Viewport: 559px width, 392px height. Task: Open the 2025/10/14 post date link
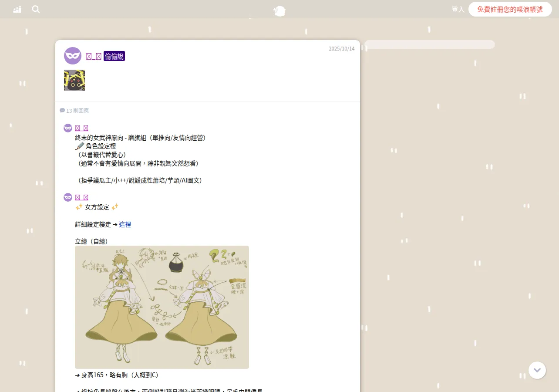point(342,49)
